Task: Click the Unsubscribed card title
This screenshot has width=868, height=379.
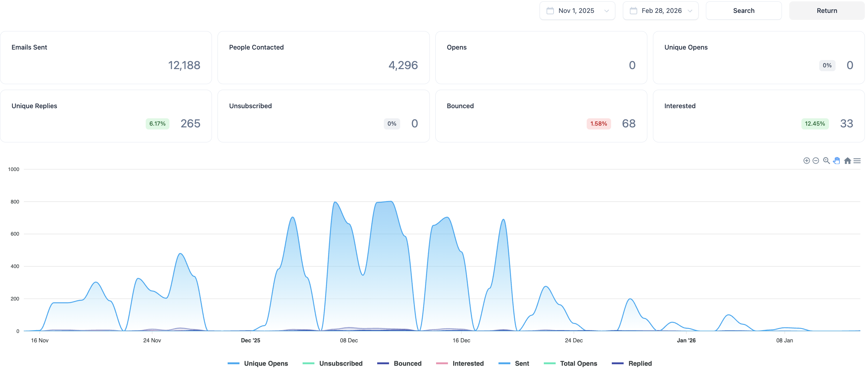Action: pos(250,106)
